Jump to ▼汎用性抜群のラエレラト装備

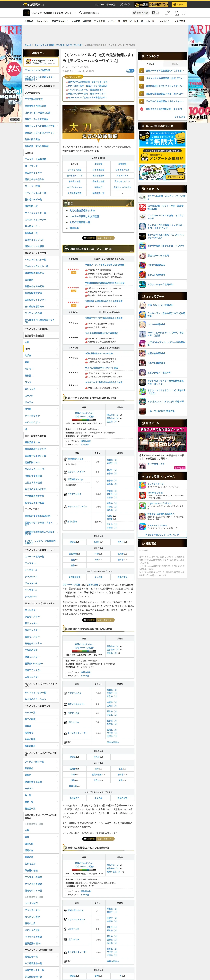click(x=99, y=353)
